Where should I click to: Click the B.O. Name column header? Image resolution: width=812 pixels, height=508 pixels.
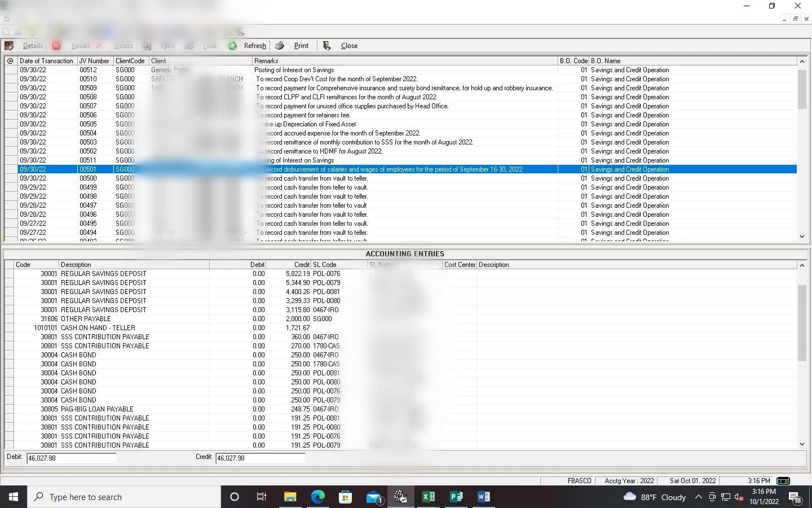[x=692, y=61]
